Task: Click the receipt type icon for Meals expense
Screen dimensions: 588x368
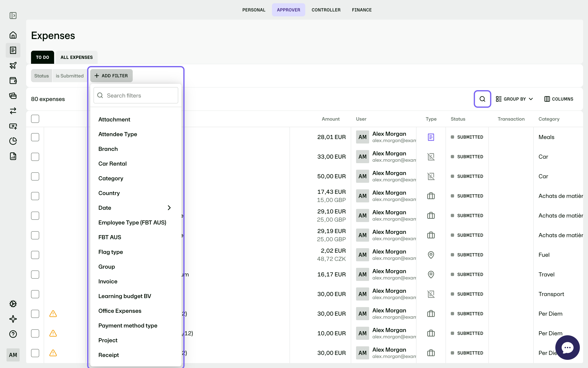Action: coord(431,137)
